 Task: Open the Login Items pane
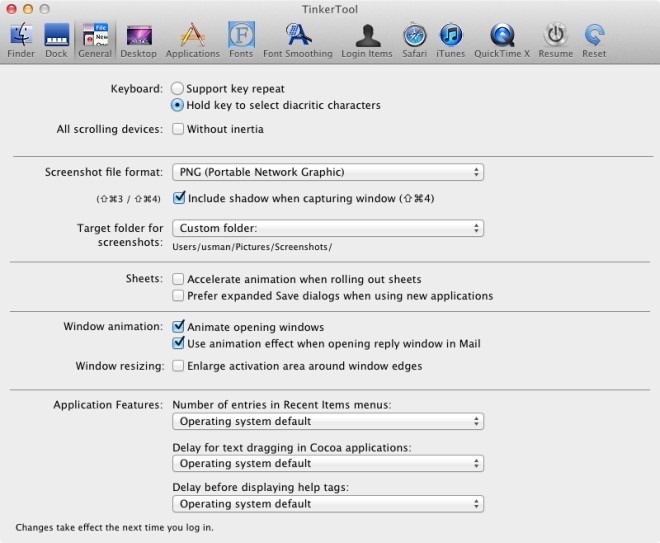[367, 40]
